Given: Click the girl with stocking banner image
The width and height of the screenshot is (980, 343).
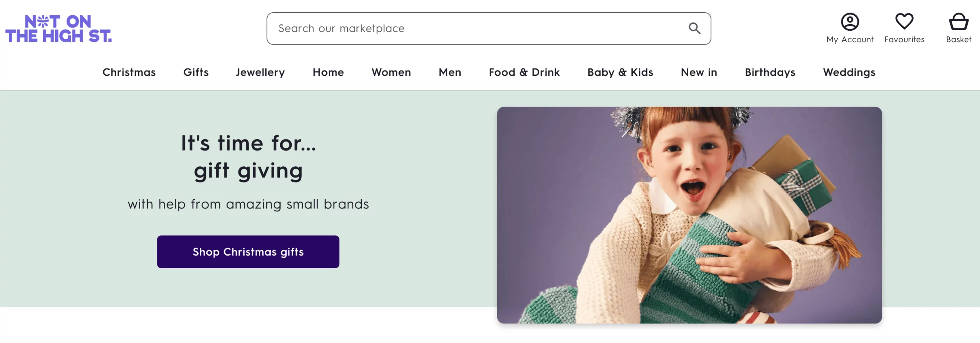Looking at the screenshot, I should (689, 215).
